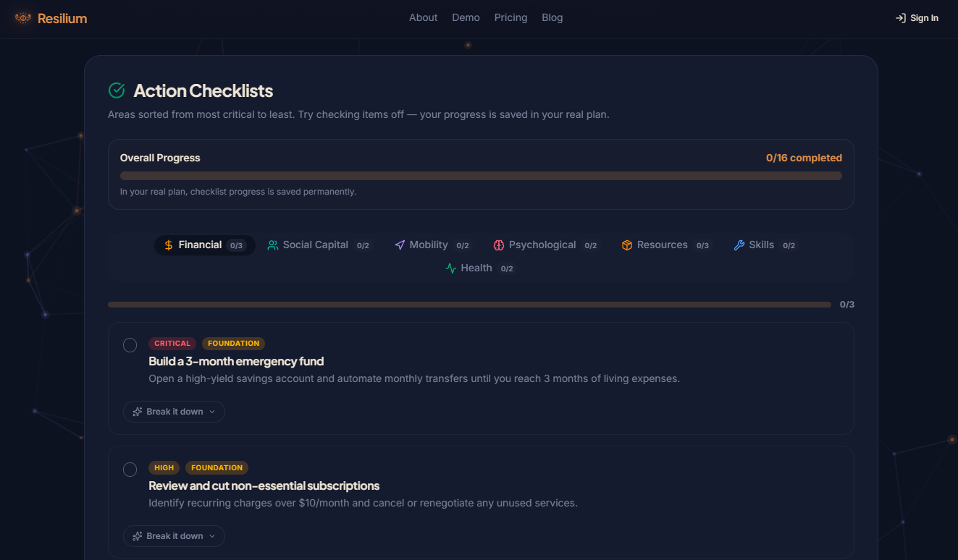The width and height of the screenshot is (958, 560).
Task: Switch to the Mobility tab
Action: [432, 245]
